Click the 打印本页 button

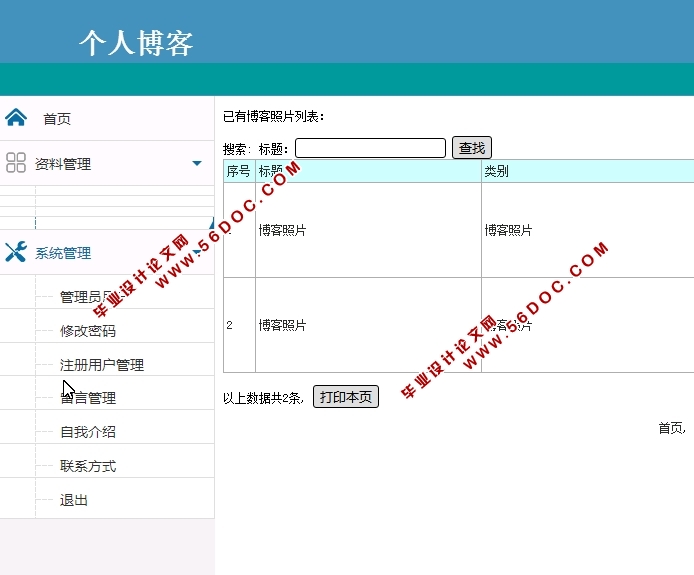pos(346,397)
